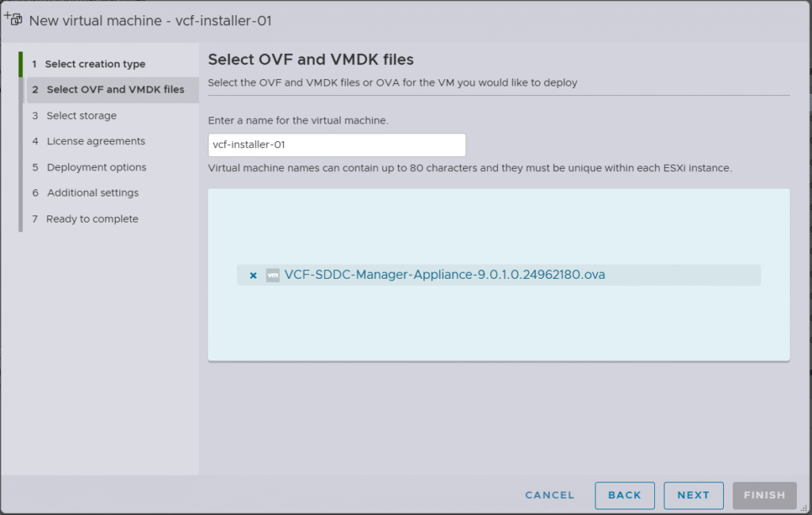Go to the Ready to complete step
The width and height of the screenshot is (812, 515).
coord(92,219)
